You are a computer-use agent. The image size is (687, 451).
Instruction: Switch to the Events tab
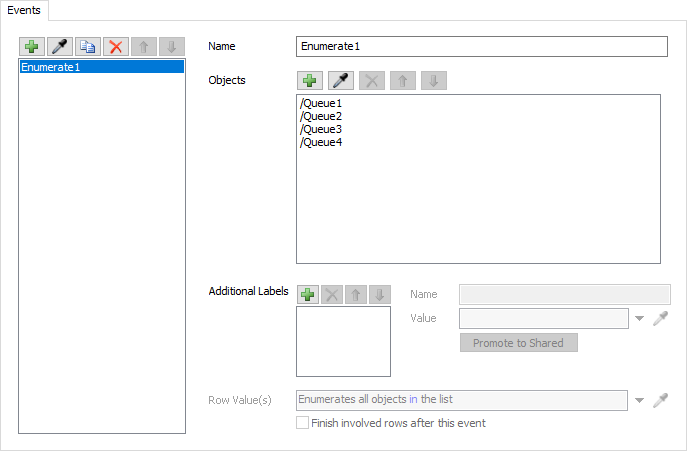click(x=25, y=9)
